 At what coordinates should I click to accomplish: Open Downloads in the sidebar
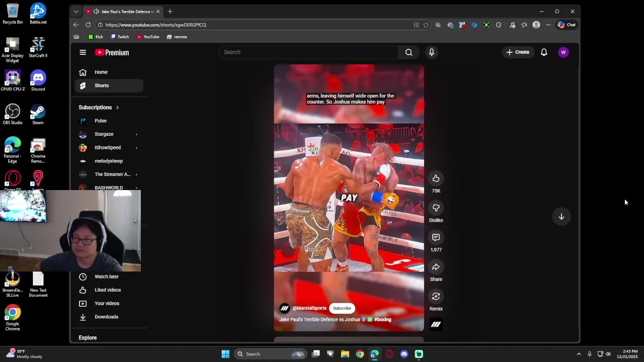click(x=109, y=317)
